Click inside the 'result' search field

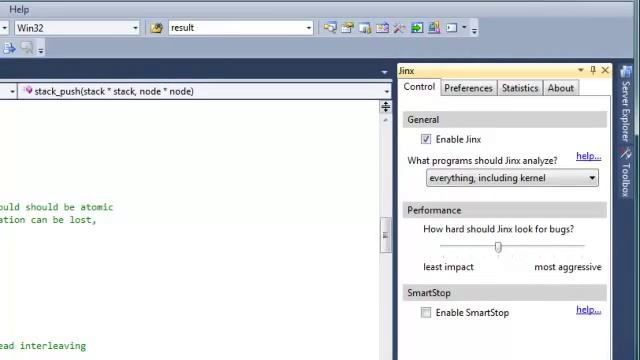tap(236, 28)
